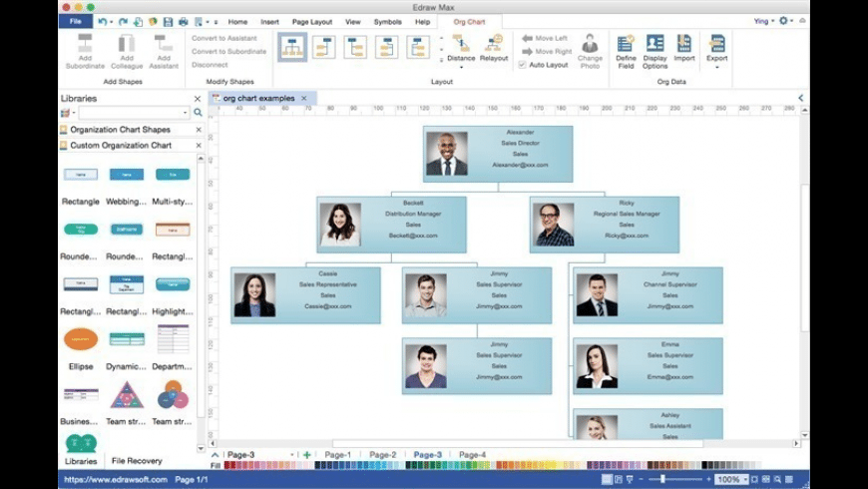
Task: Select Alexander's Sales Director card
Action: tap(498, 154)
